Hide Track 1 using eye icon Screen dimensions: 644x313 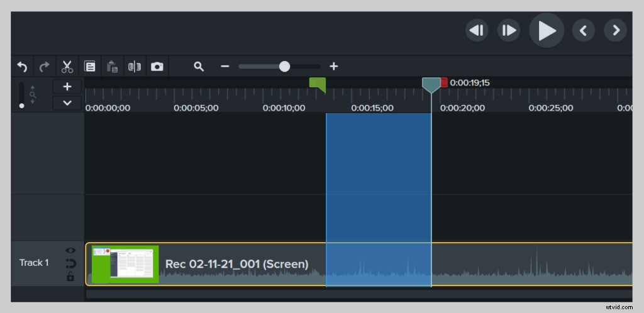[70, 250]
